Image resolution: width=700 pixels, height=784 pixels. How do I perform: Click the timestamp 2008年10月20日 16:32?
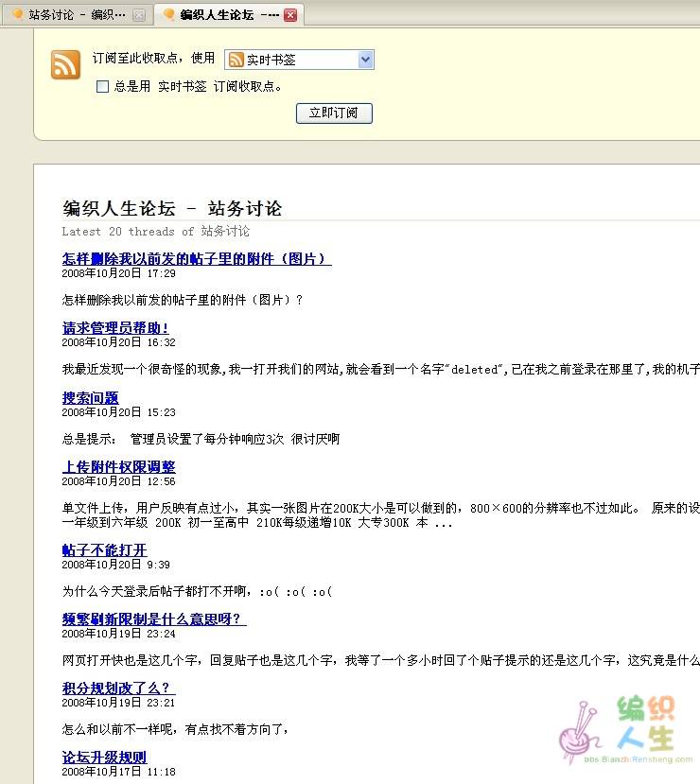click(118, 342)
